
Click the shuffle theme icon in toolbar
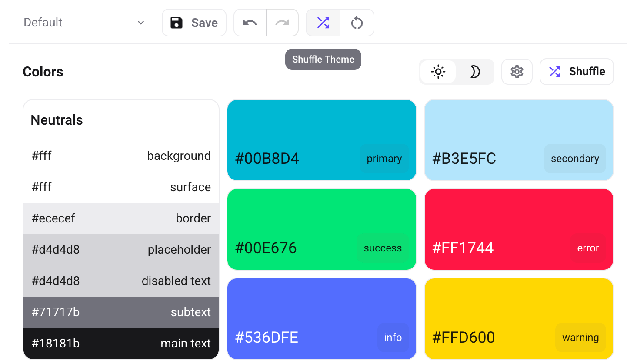pyautogui.click(x=323, y=23)
